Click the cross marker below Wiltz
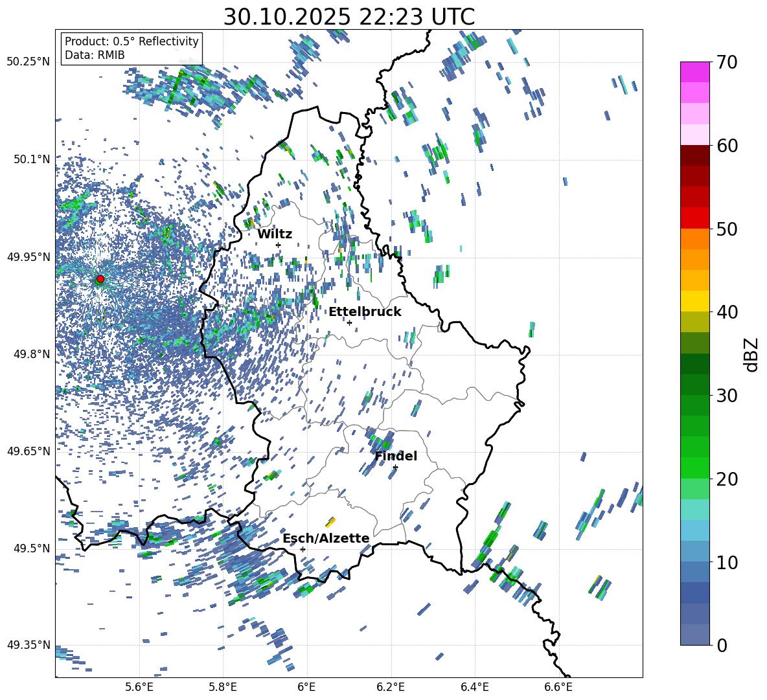 279,245
